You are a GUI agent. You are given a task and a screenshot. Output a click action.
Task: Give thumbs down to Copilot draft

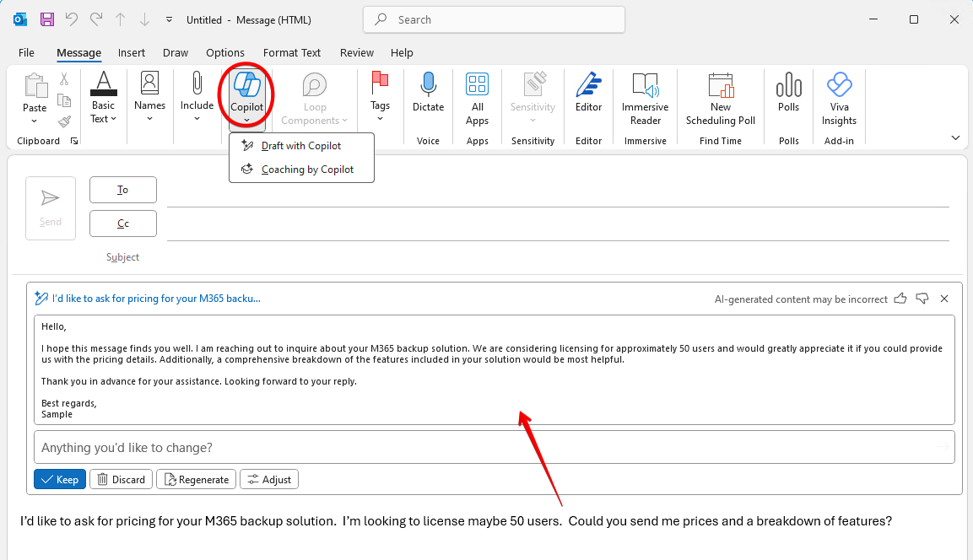[922, 299]
